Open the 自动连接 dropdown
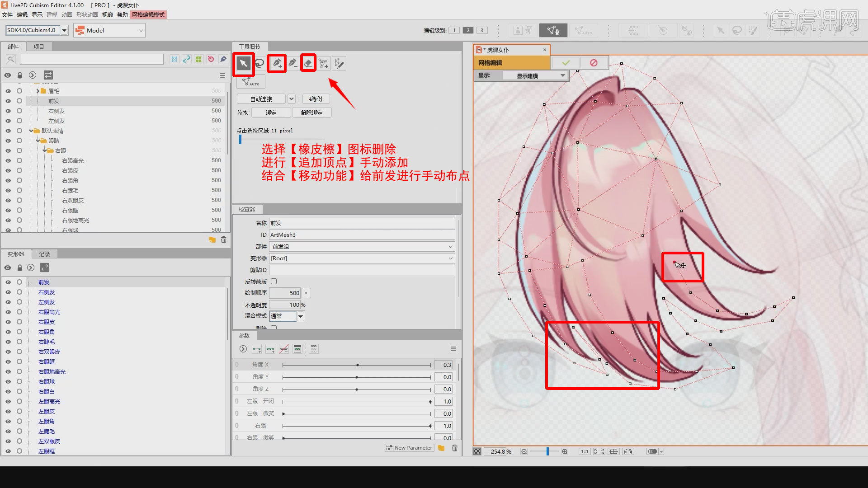This screenshot has height=488, width=868. 292,99
